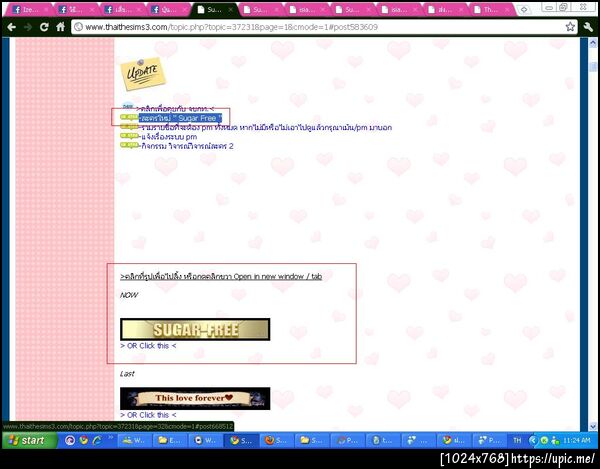This screenshot has width=600, height=469.
Task: Open the drama critique activity 2 link
Action: point(187,146)
